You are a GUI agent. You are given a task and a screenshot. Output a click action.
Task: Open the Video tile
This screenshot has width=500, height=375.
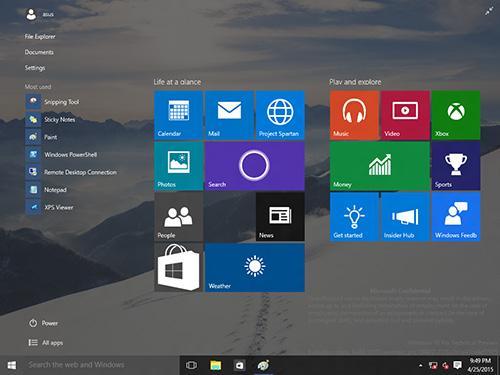(405, 115)
